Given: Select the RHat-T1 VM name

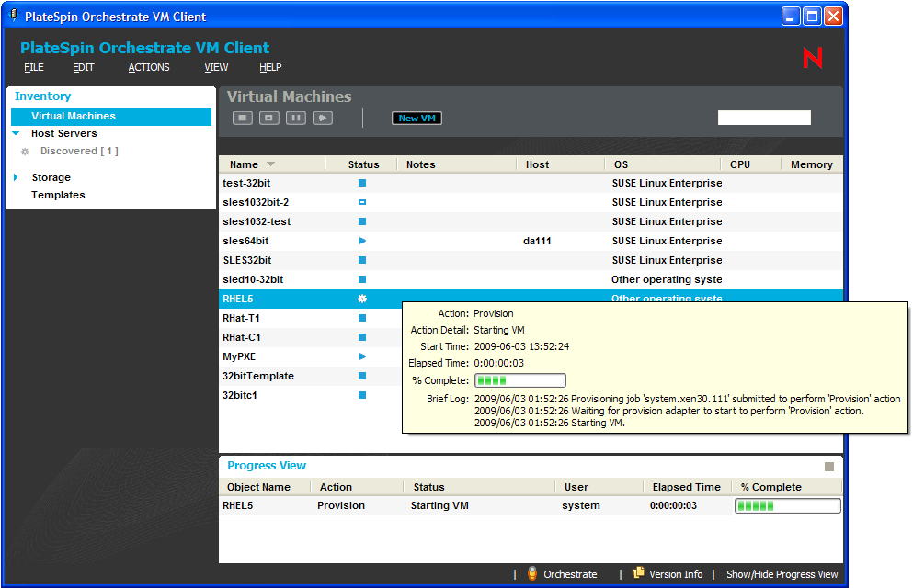Looking at the screenshot, I should coord(241,318).
